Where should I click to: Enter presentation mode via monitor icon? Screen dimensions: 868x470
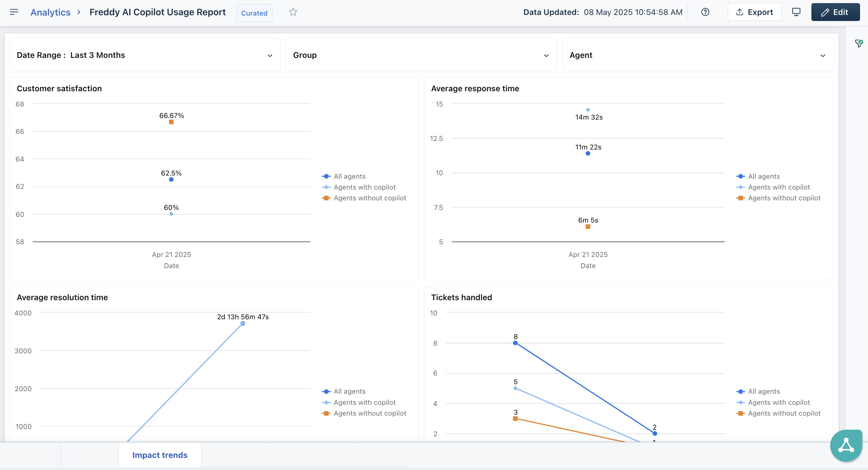click(796, 12)
